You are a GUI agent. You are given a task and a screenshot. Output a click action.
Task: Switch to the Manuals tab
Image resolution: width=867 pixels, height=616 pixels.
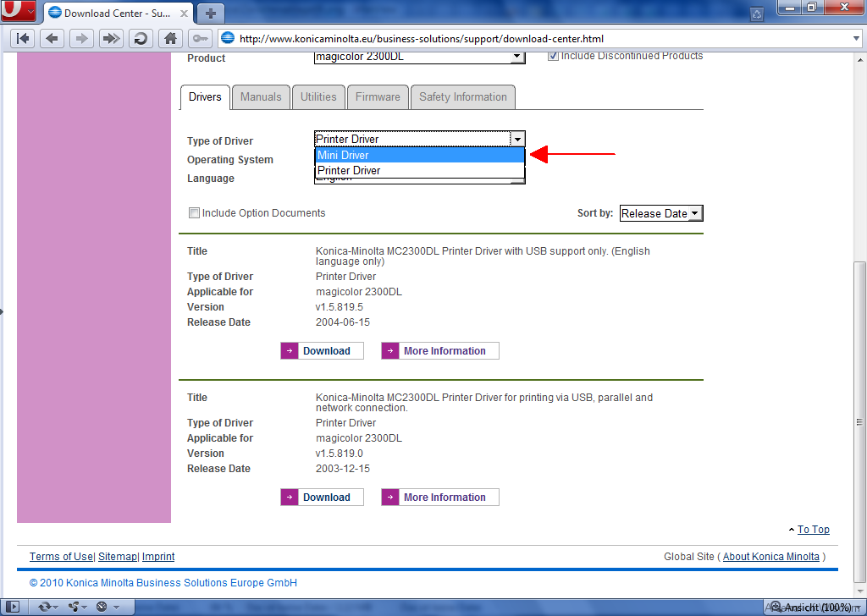(261, 97)
